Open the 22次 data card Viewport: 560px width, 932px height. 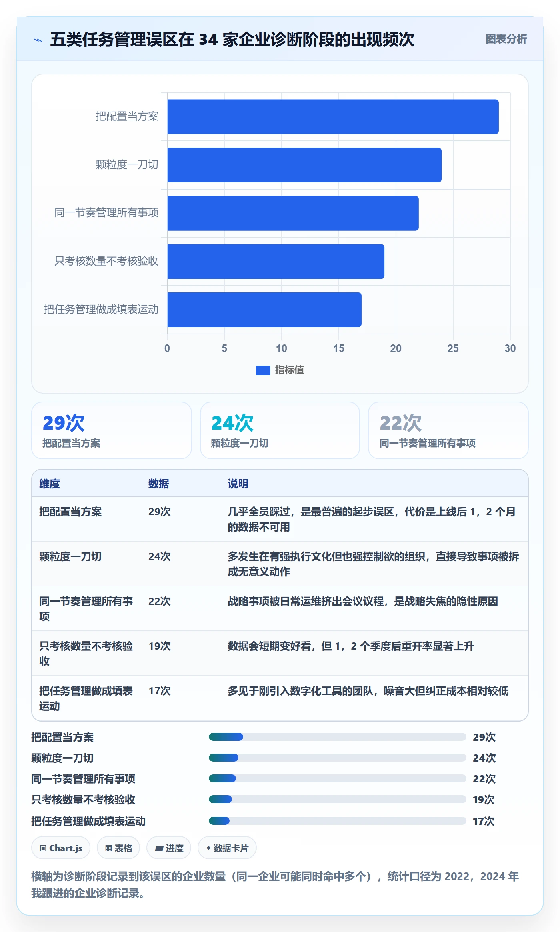click(448, 430)
